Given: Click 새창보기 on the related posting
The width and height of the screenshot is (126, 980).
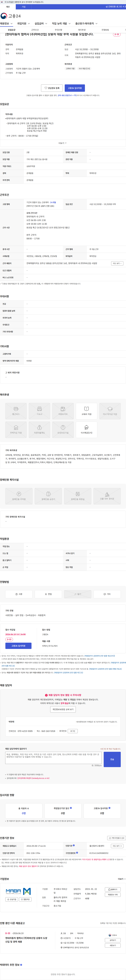Looking at the screenshot, I should coord(113,945).
